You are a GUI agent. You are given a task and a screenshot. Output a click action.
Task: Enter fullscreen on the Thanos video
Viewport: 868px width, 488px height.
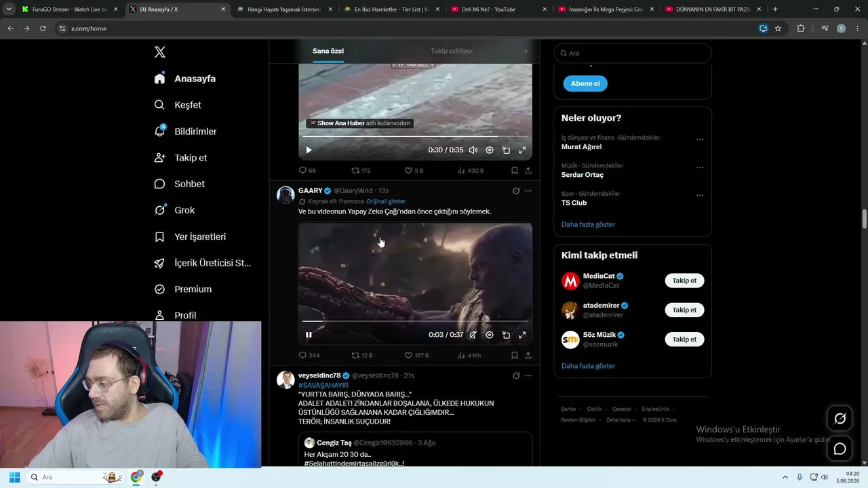point(522,335)
